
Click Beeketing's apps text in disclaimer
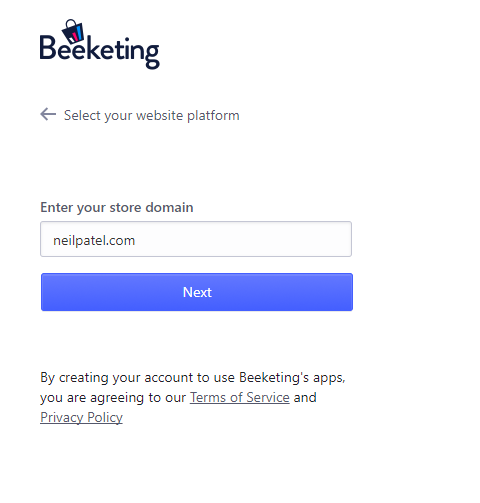pos(292,378)
